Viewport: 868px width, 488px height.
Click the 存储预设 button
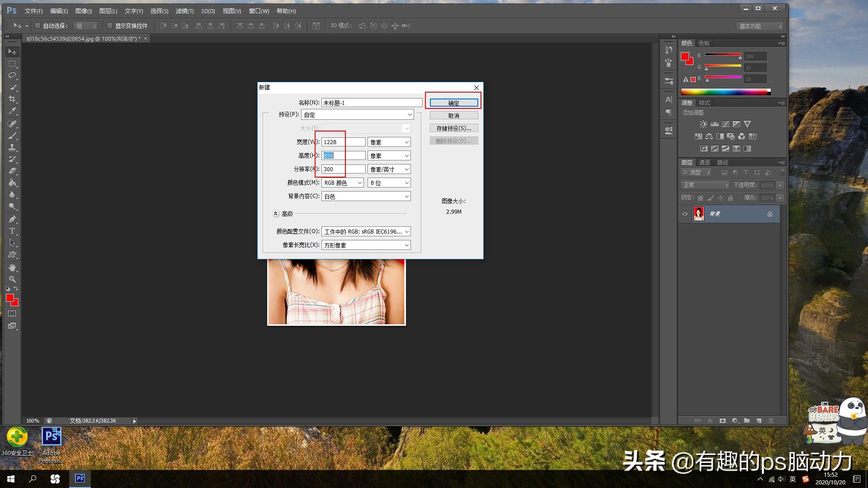[453, 128]
